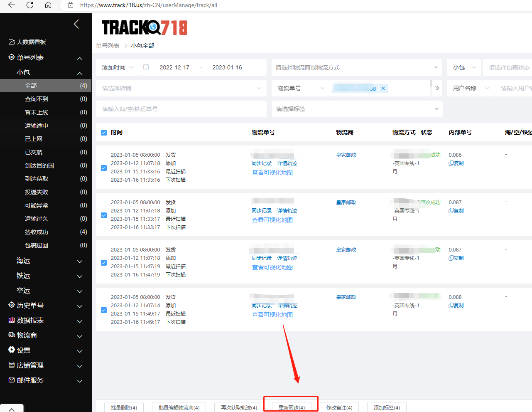Image resolution: width=532 pixels, height=412 pixels.
Task: Copy internal number of the 0.086 row
Action: tap(456, 163)
